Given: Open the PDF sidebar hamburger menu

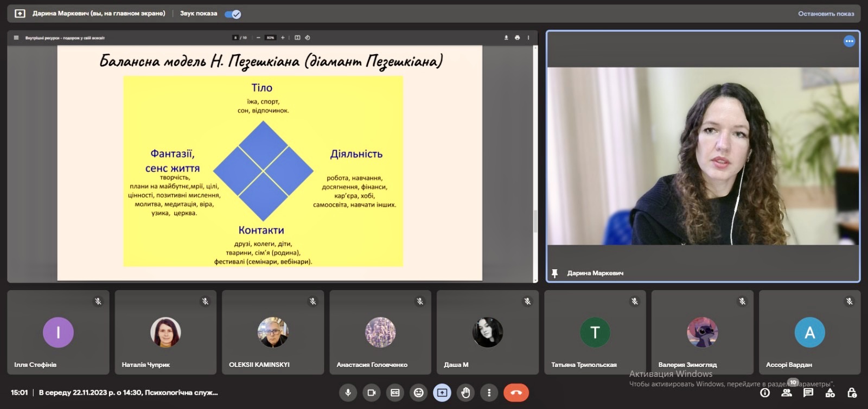Looking at the screenshot, I should (x=16, y=38).
